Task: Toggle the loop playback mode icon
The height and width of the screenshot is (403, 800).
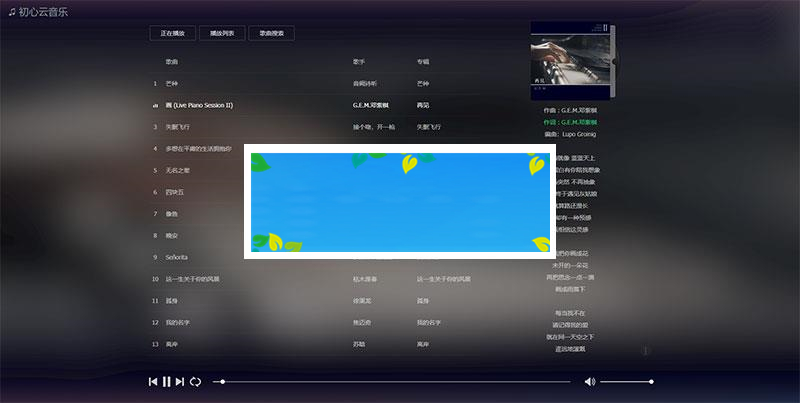Action: point(195,382)
